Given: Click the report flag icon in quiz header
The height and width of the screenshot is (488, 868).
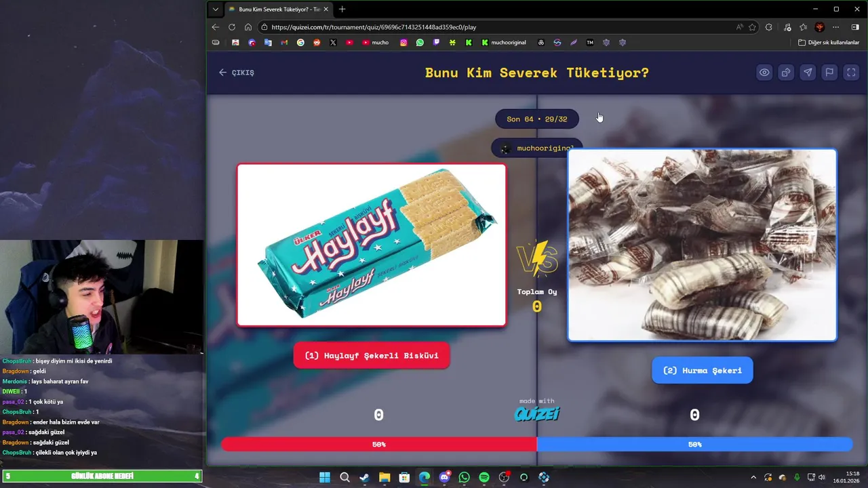Looking at the screenshot, I should [829, 73].
